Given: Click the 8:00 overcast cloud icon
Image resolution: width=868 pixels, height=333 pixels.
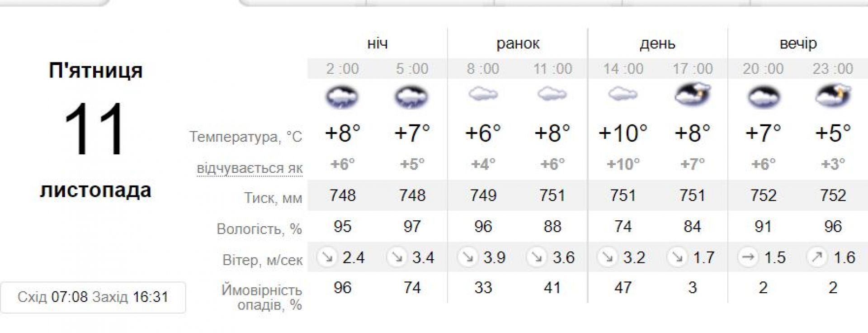Looking at the screenshot, I should [483, 95].
